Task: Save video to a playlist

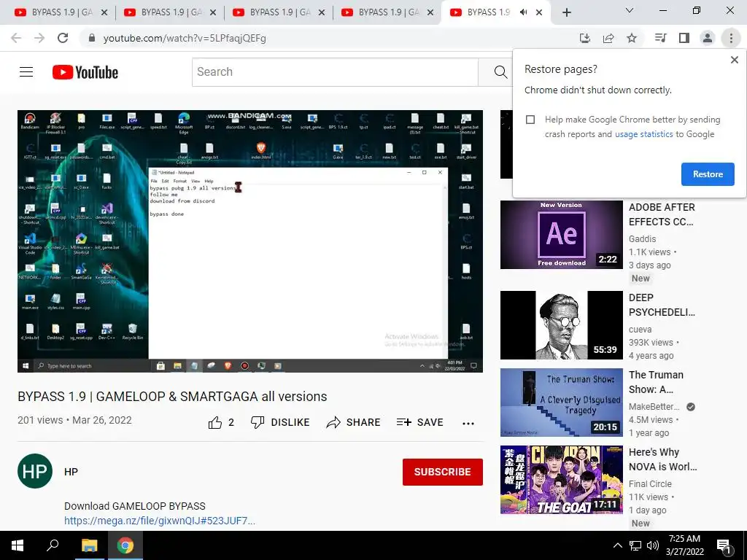Action: click(x=419, y=422)
